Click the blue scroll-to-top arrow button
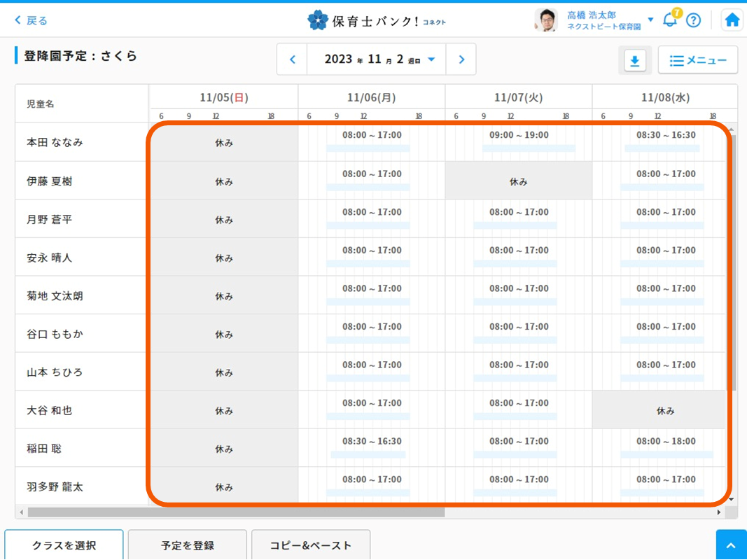This screenshot has width=747, height=560. 731,545
